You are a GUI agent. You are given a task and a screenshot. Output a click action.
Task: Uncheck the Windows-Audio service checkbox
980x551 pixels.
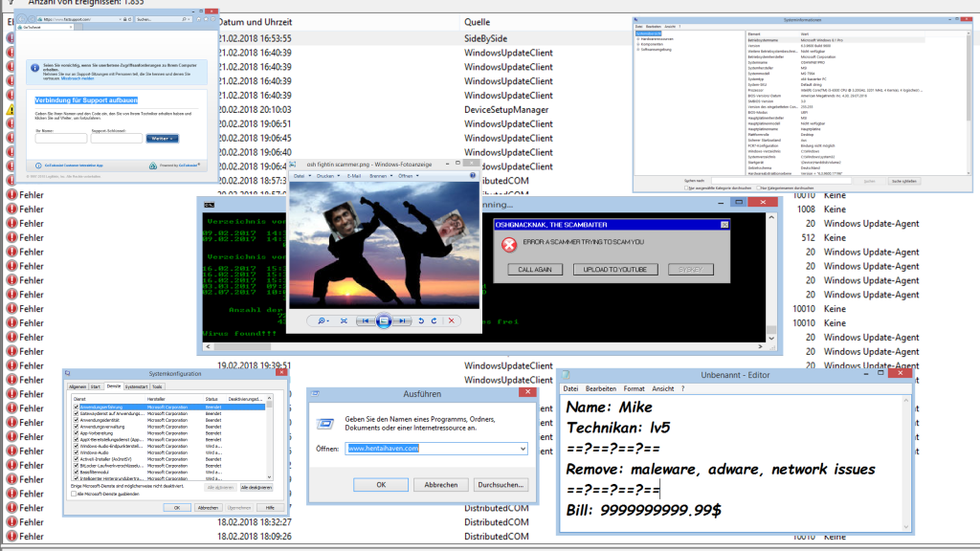(x=77, y=452)
